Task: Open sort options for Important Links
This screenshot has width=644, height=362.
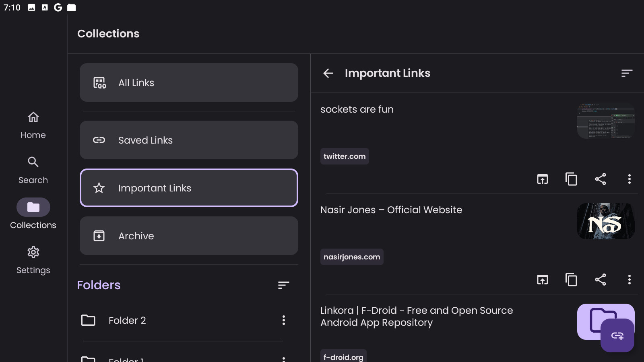Action: tap(627, 73)
